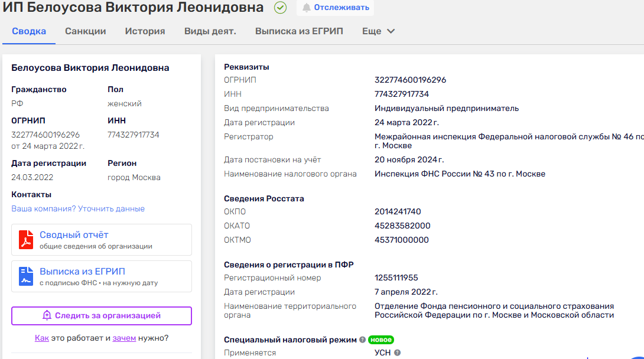644x359 pixels.
Task: Click the green verified checkmark icon
Action: (x=281, y=8)
